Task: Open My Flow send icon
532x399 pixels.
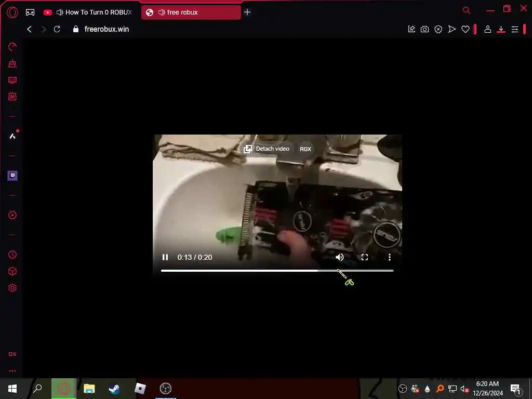Action: click(452, 29)
